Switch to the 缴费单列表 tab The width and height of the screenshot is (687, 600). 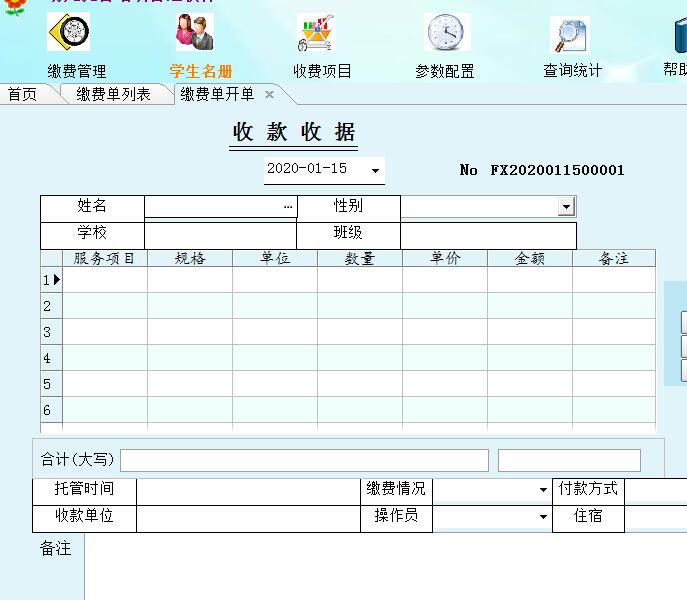click(x=113, y=94)
